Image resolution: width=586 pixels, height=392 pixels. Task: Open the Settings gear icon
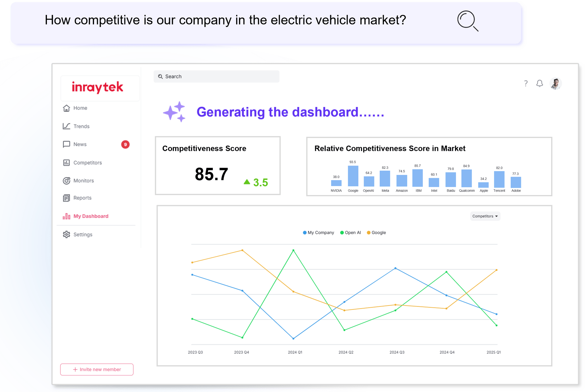coord(67,234)
